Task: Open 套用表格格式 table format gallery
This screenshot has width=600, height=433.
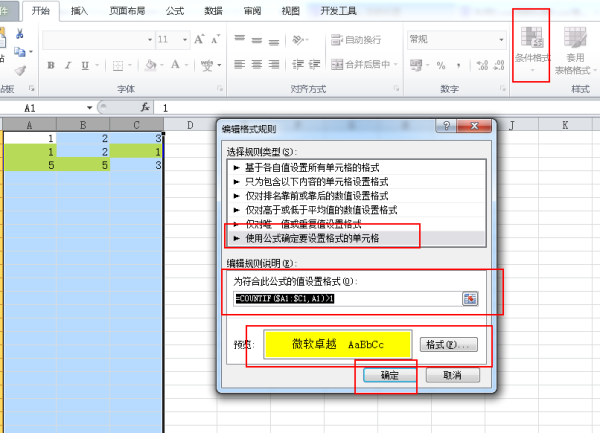Action: tap(576, 50)
